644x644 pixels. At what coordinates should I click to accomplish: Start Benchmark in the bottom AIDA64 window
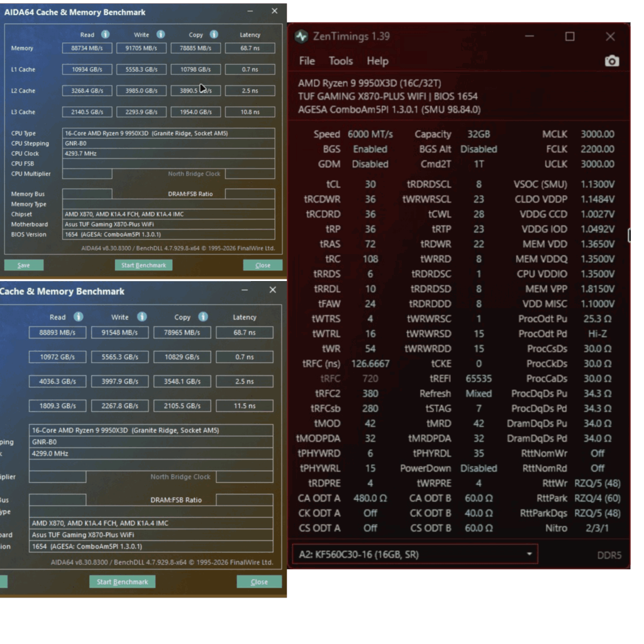pos(123,582)
